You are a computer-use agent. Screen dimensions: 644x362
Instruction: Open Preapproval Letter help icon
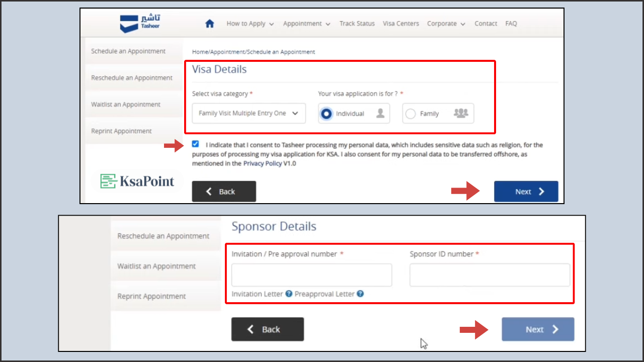coord(360,294)
